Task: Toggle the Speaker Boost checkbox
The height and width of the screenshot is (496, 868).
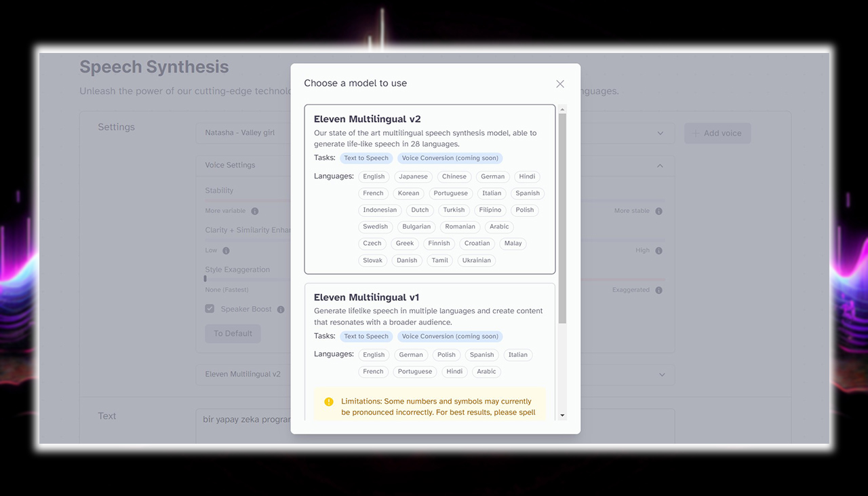Action: pyautogui.click(x=210, y=309)
